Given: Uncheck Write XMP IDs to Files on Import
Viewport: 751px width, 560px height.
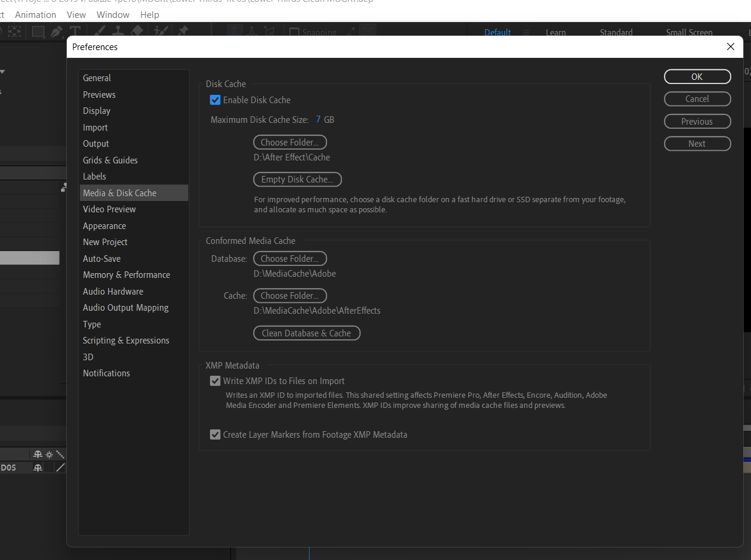Looking at the screenshot, I should click(215, 381).
